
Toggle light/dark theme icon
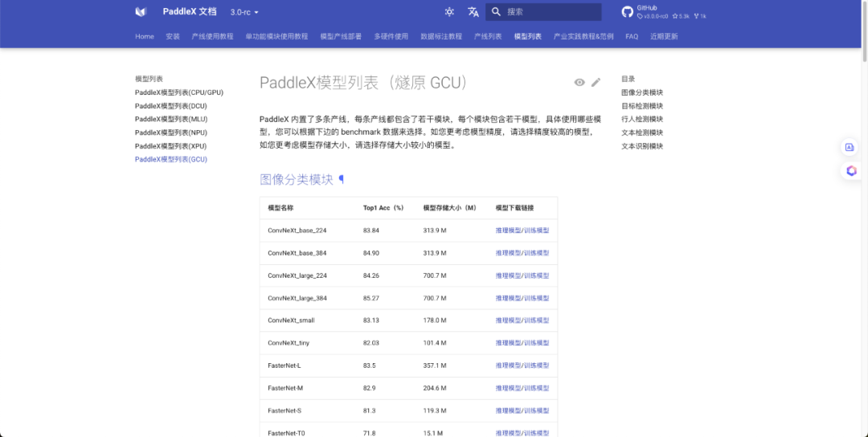[x=449, y=11]
